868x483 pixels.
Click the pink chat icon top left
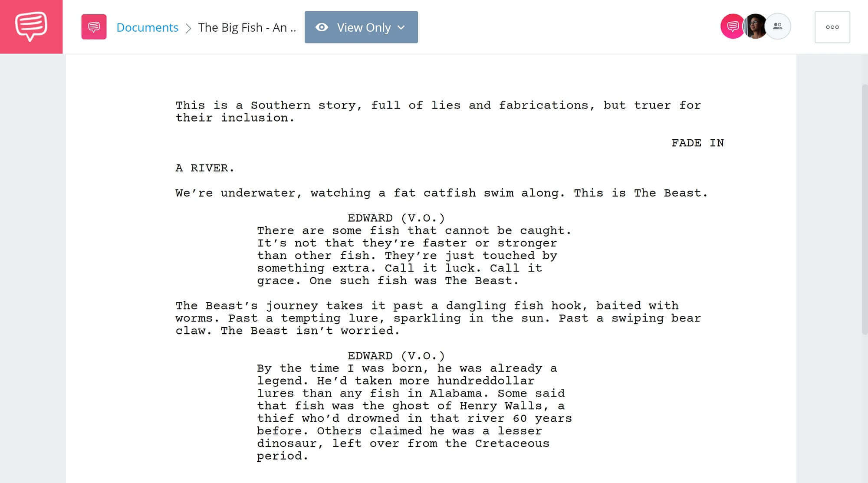click(31, 27)
